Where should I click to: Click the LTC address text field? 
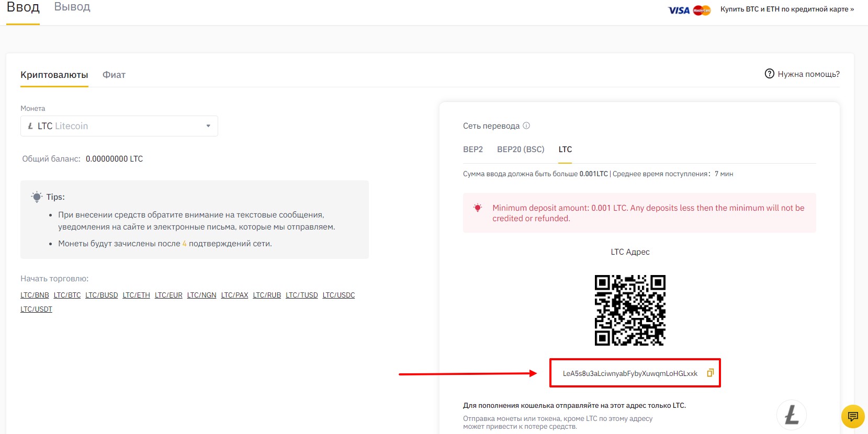coord(630,373)
